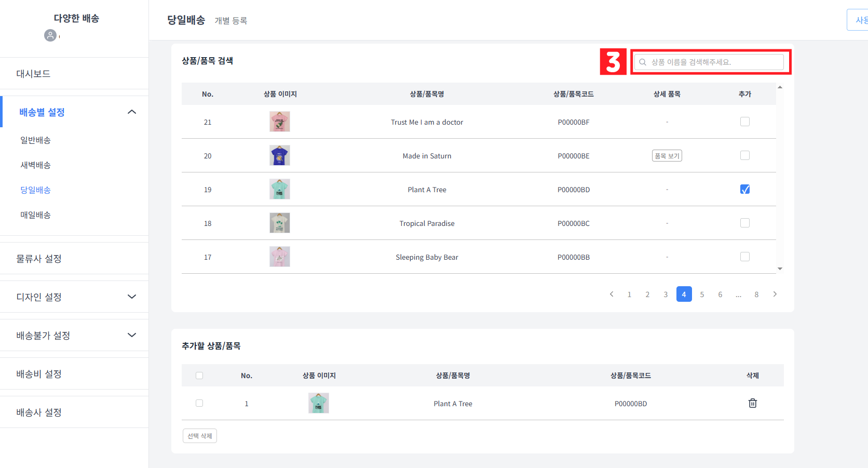Collapse the 배송별 설정 section
Image resolution: width=868 pixels, height=468 pixels.
point(131,111)
